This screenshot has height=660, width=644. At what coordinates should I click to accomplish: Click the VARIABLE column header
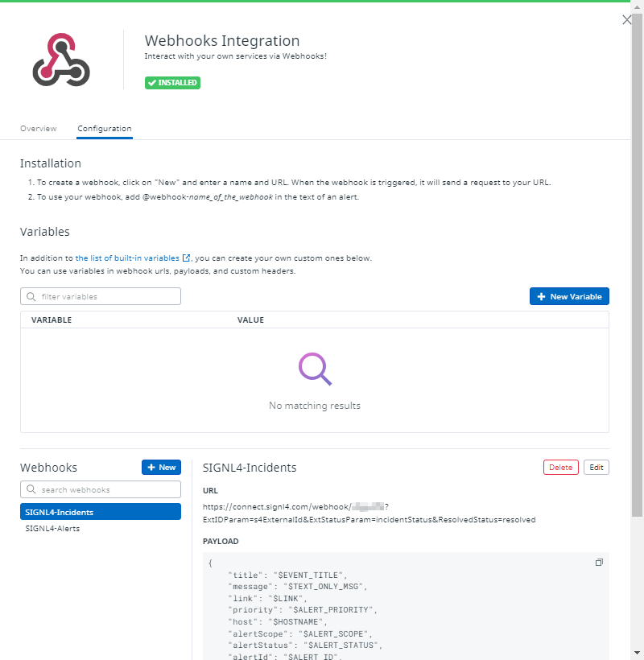[52, 320]
